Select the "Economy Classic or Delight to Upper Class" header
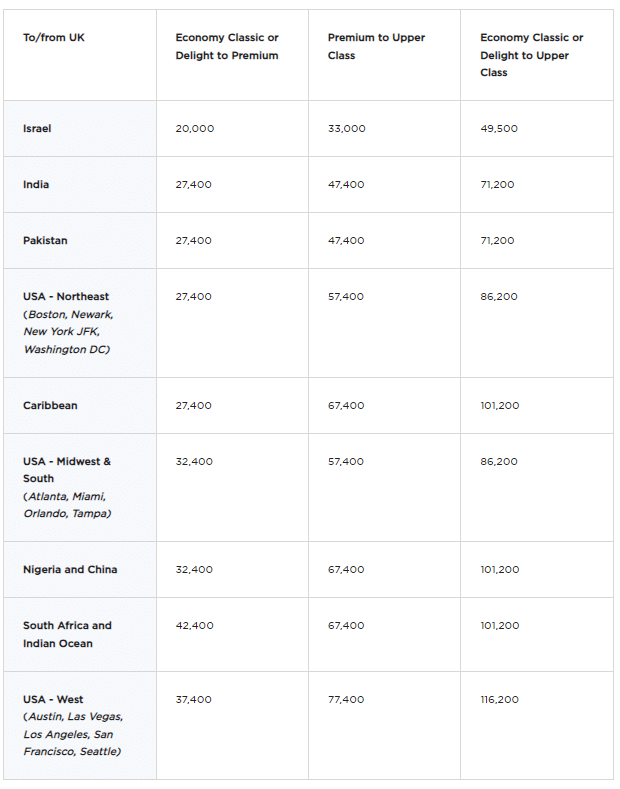 click(531, 55)
